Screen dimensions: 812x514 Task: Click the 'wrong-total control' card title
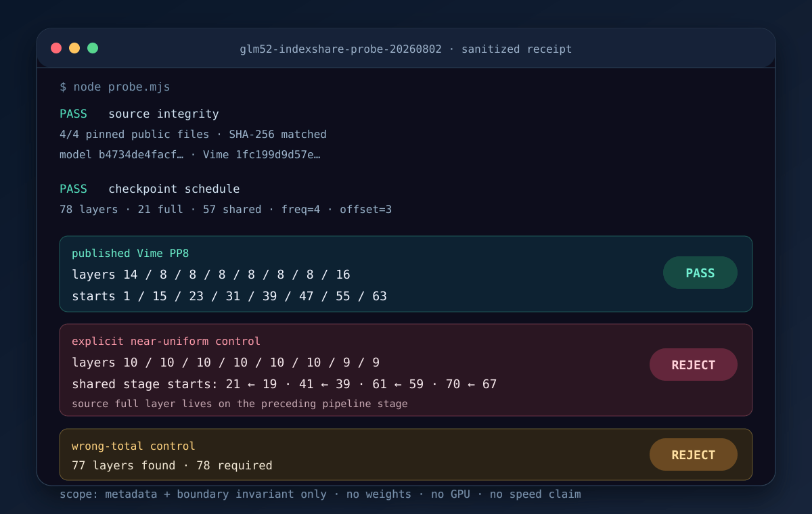pos(133,446)
